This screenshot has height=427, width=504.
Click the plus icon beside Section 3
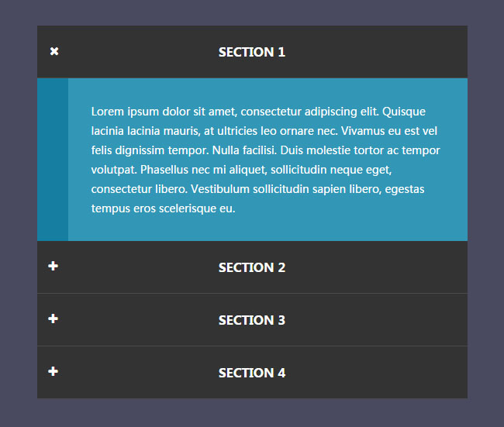(x=53, y=319)
